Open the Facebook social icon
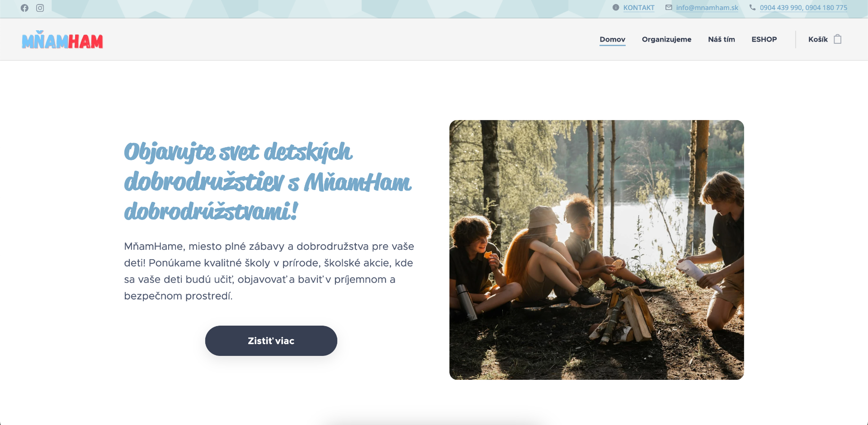 coord(24,8)
